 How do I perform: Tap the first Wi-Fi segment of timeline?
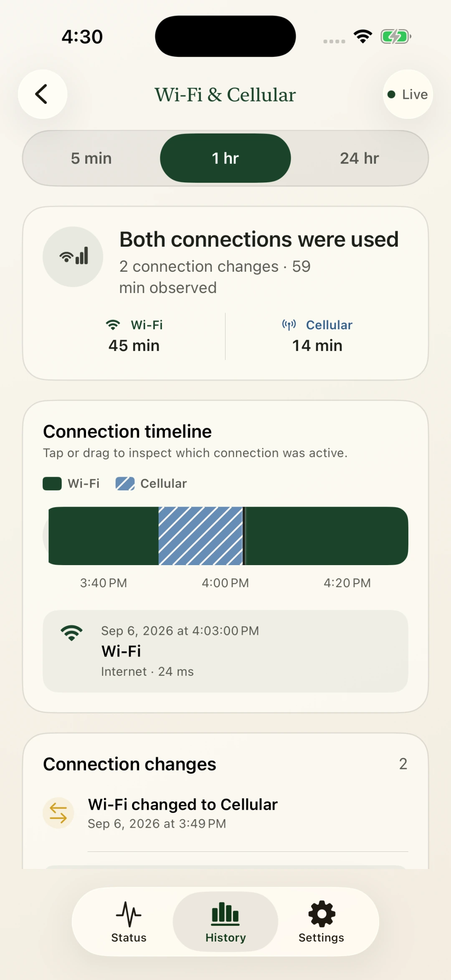click(104, 536)
